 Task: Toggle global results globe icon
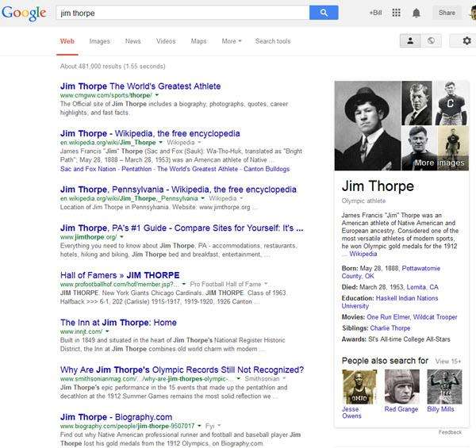(431, 40)
